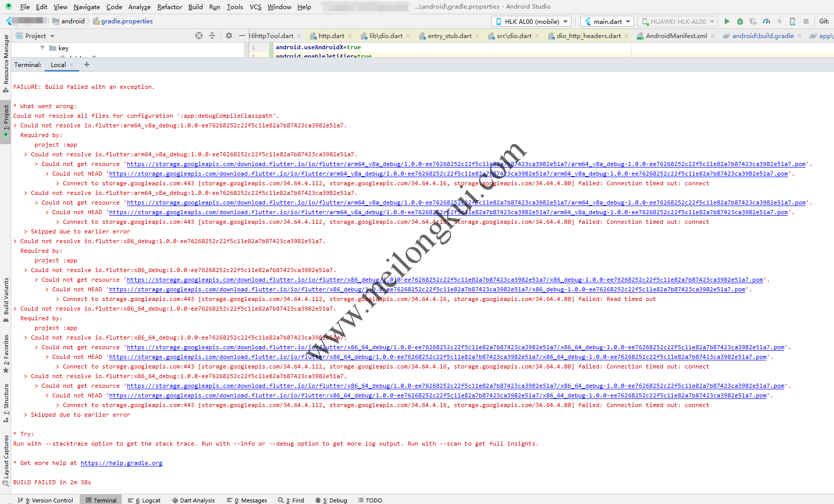Toggle the 7: Structure side panel
834x504 pixels.
pyautogui.click(x=6, y=403)
